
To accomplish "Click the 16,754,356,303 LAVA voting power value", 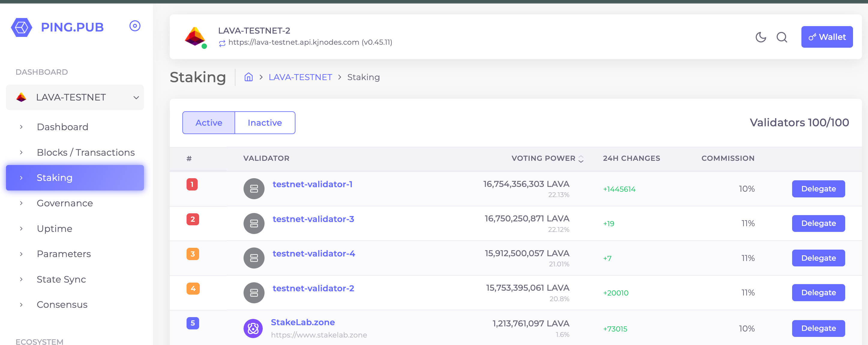I will click(x=526, y=184).
